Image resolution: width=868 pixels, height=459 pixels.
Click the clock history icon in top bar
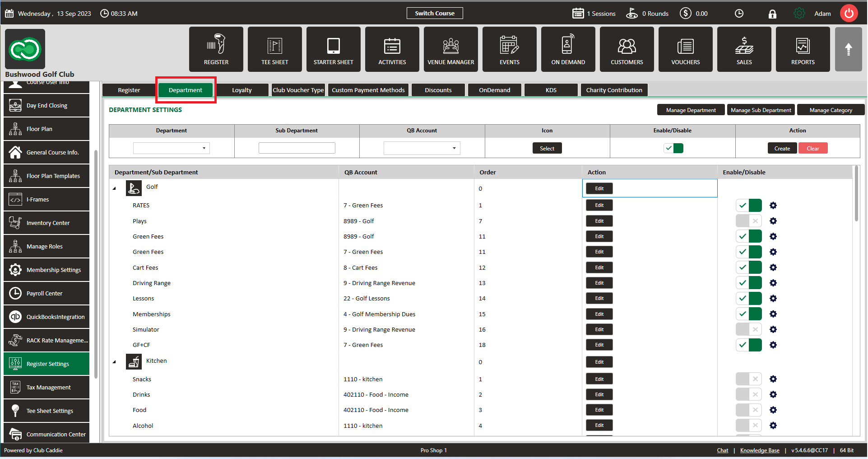pyautogui.click(x=739, y=14)
